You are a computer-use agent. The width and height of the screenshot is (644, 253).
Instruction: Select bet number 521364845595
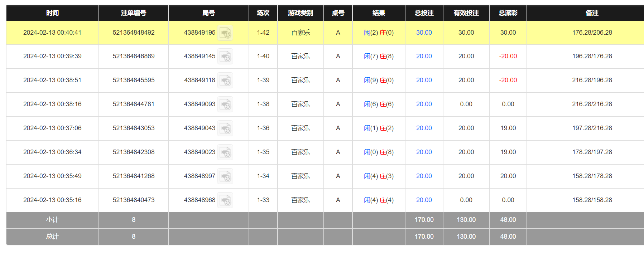click(x=134, y=80)
